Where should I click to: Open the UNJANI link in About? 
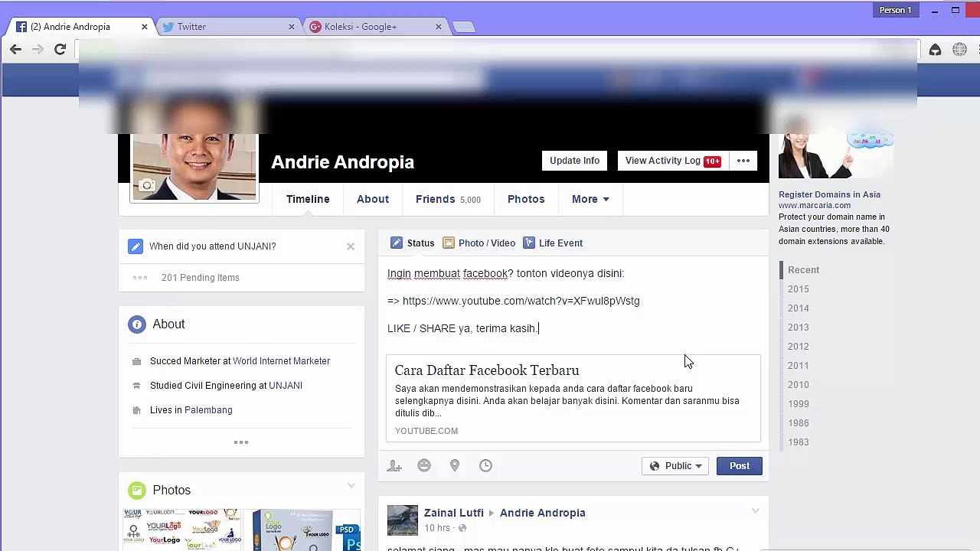286,386
